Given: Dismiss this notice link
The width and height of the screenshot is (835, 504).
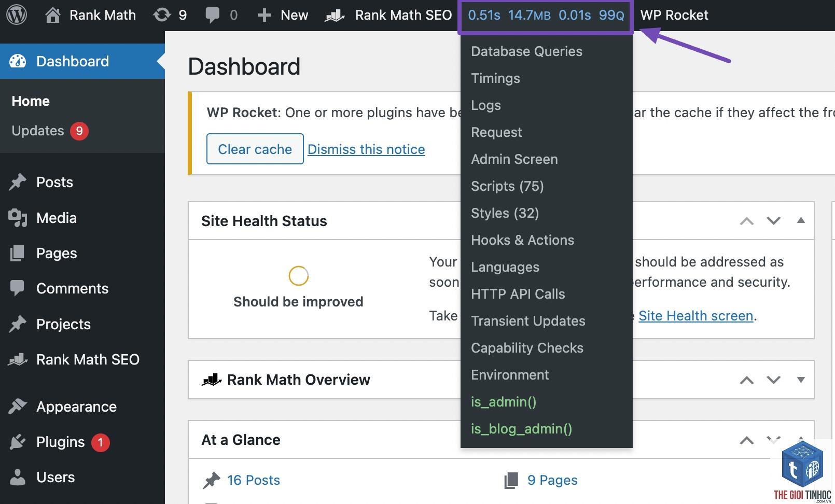Looking at the screenshot, I should point(366,149).
